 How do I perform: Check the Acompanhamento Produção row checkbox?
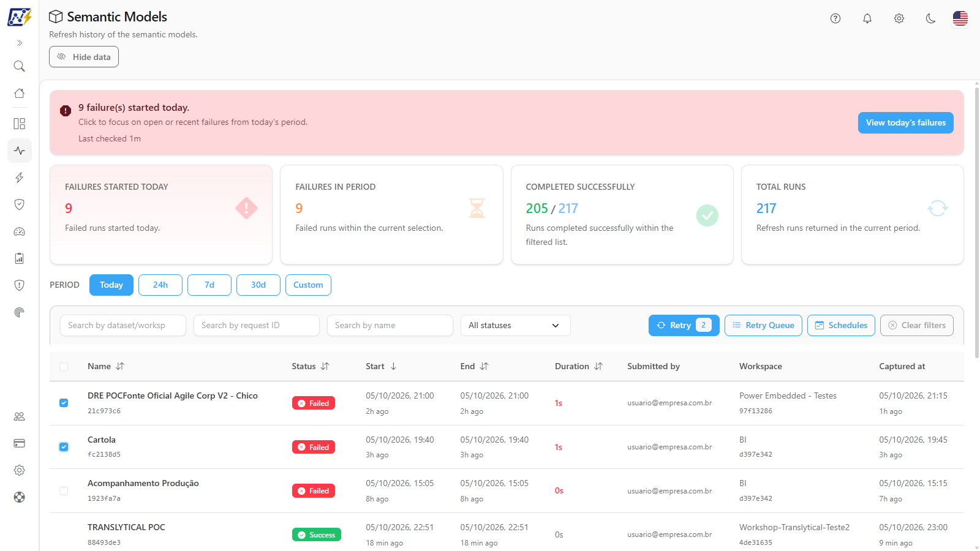tap(64, 491)
